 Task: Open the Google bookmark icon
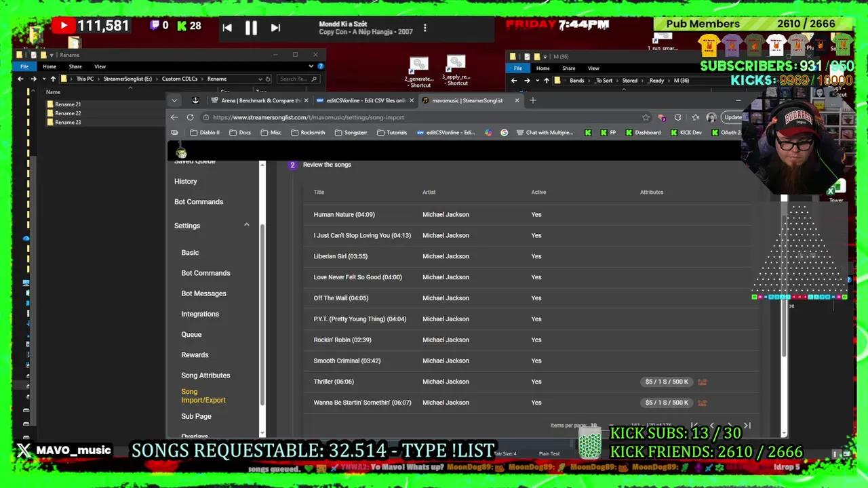504,133
